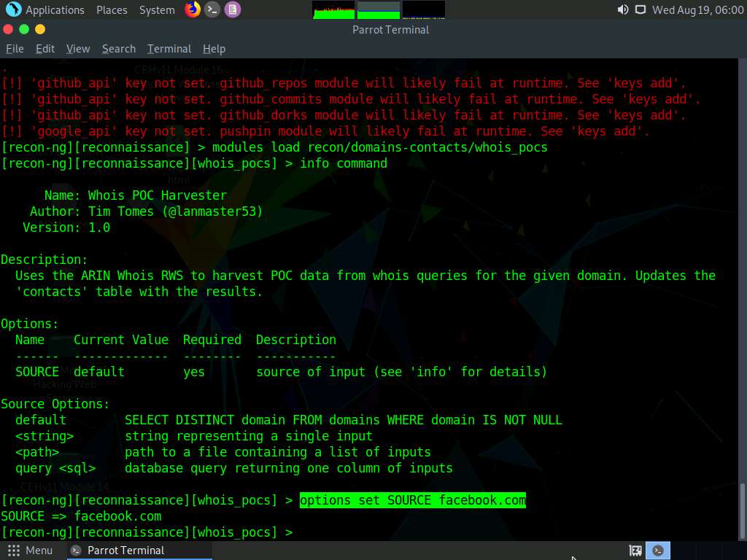
Task: Click the Parrot Terminal window title
Action: pyautogui.click(x=391, y=30)
